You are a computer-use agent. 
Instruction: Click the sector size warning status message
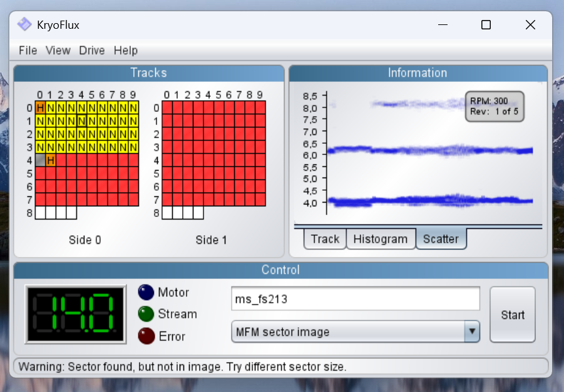click(182, 367)
